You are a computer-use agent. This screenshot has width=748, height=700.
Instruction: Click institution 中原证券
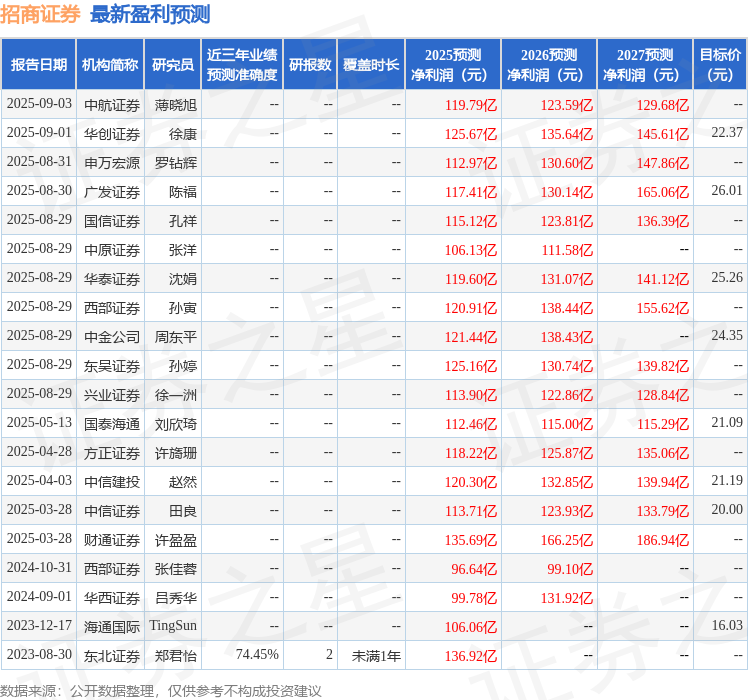coord(112,250)
